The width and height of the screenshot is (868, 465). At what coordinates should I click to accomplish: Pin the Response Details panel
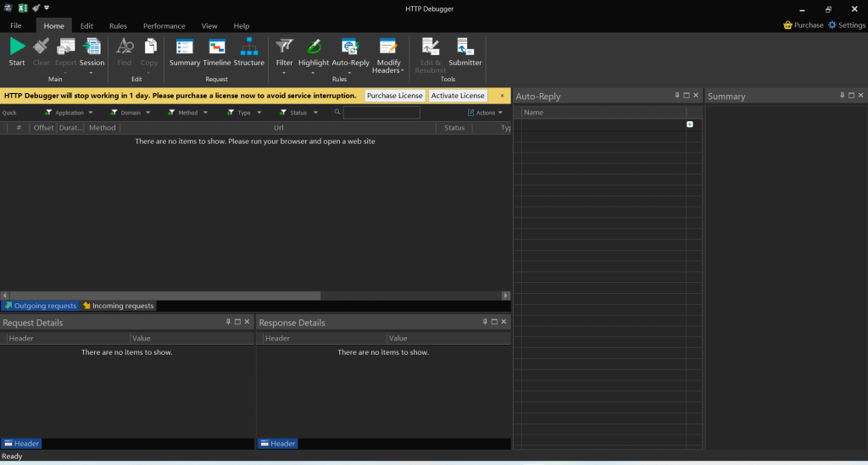485,322
